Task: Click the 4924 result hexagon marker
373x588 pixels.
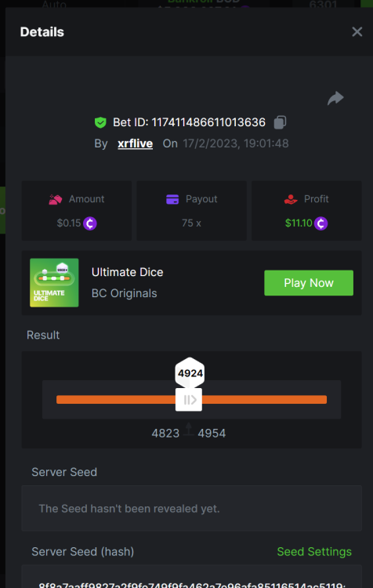Action: 190,372
